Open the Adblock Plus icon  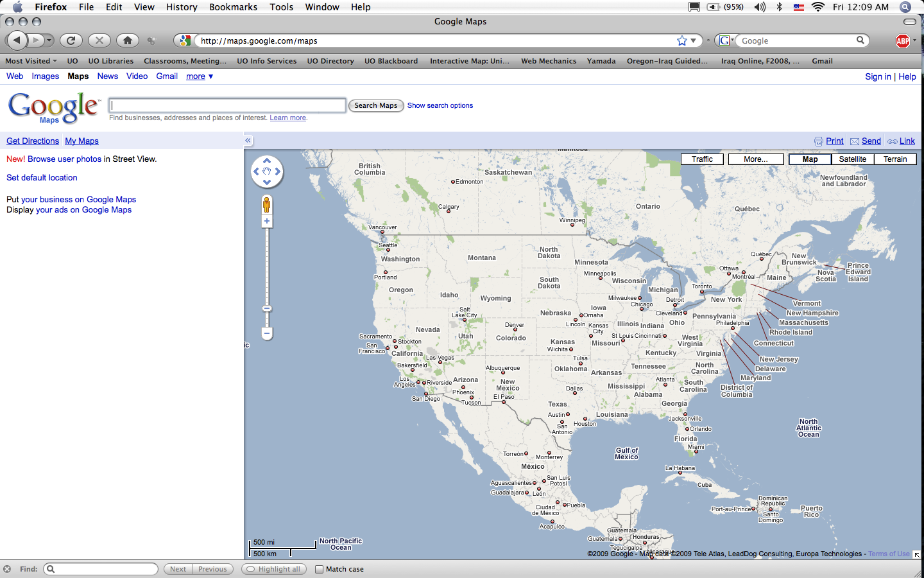click(902, 41)
